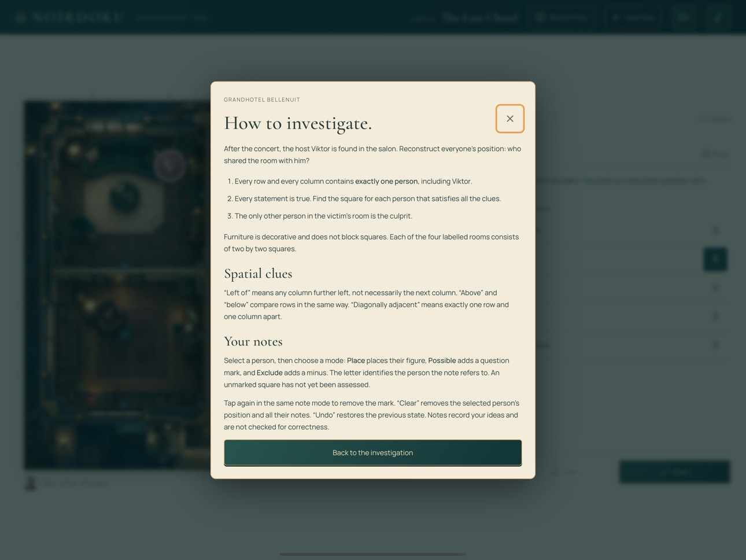This screenshot has height=560, width=746.
Task: Click the bold 'exactly one person' text
Action: pyautogui.click(x=386, y=181)
